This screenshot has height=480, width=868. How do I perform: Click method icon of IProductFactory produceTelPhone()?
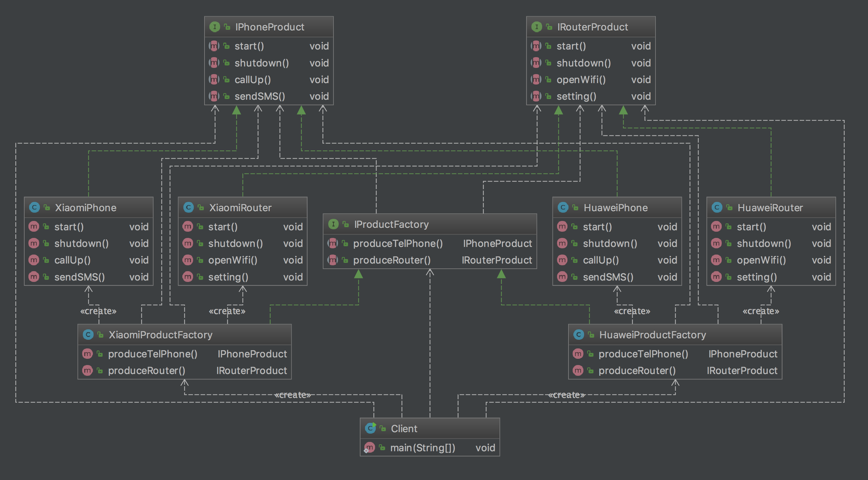(332, 243)
